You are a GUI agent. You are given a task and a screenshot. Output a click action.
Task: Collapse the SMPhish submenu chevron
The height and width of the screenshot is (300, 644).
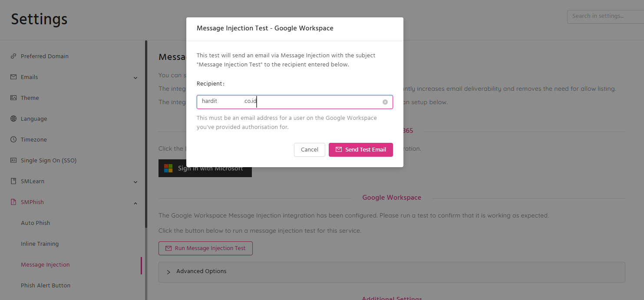coord(135,203)
